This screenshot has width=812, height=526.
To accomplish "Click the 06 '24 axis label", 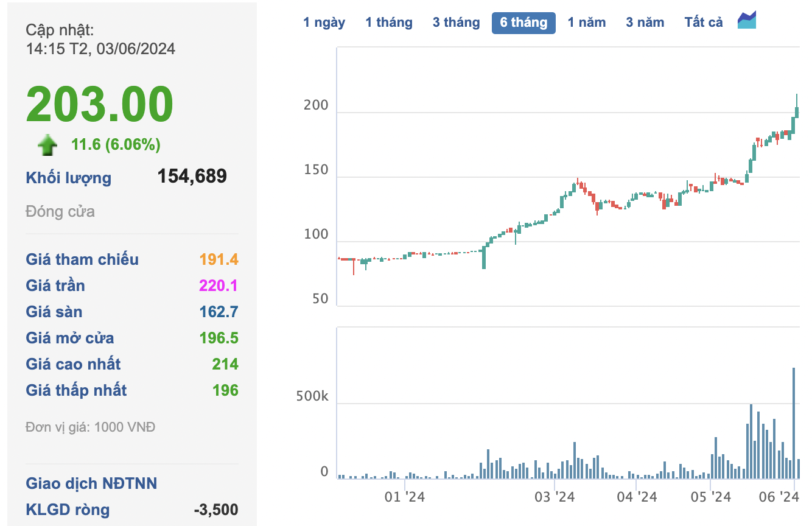I will pyautogui.click(x=779, y=497).
